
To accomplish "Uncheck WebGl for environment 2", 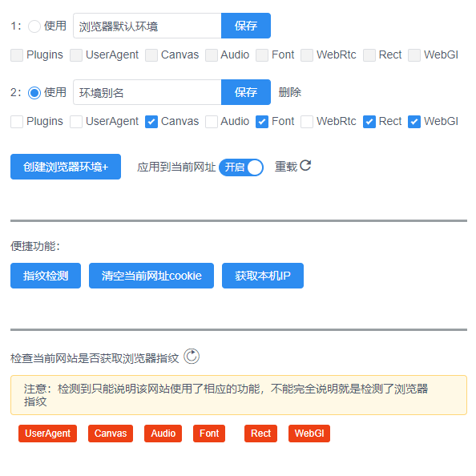I will (414, 122).
